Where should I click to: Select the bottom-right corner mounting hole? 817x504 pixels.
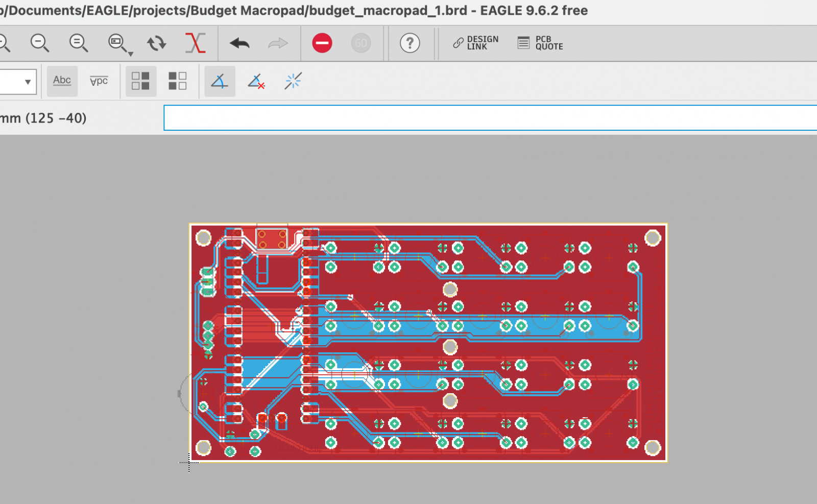click(x=653, y=448)
